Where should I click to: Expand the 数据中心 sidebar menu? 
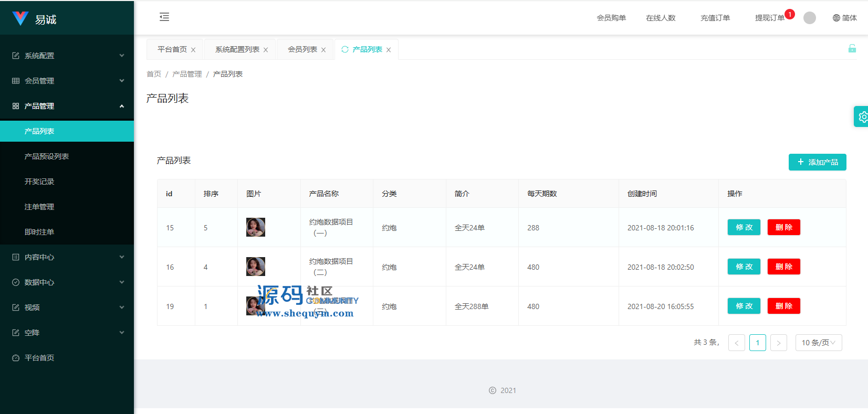click(67, 282)
